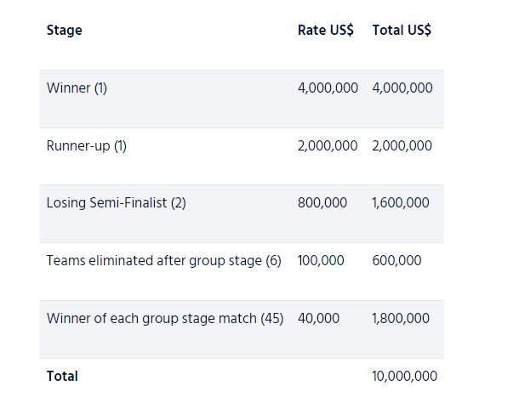The height and width of the screenshot is (420, 519).
Task: Select Teams eliminated after group stage cell
Action: [x=163, y=261]
